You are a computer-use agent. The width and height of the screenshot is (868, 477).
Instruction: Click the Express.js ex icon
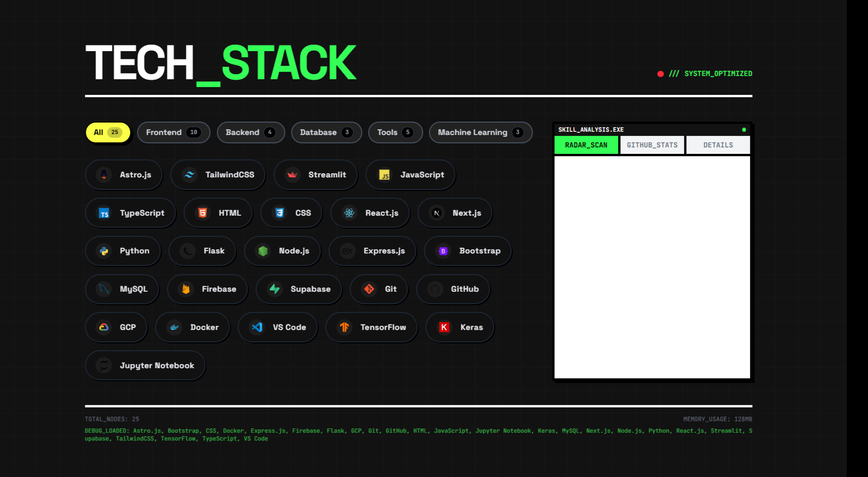tap(347, 251)
